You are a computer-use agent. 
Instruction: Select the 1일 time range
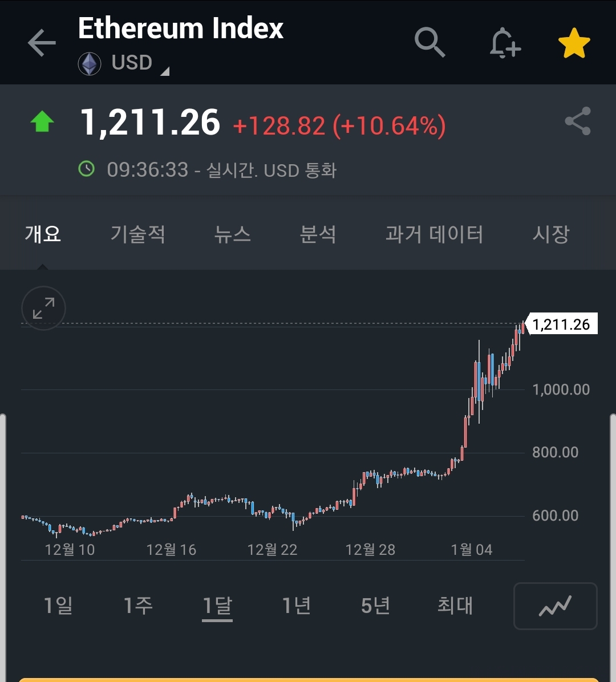58,605
